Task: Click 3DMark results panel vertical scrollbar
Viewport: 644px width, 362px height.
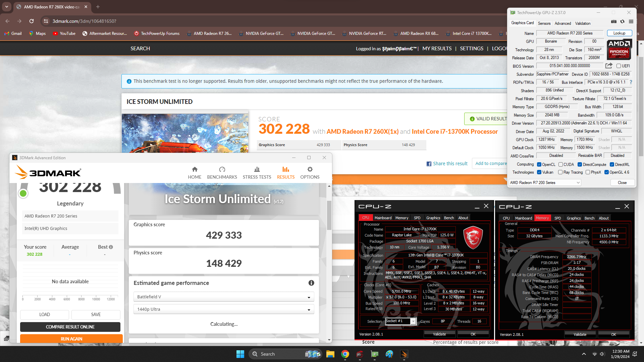Action: click(x=329, y=215)
